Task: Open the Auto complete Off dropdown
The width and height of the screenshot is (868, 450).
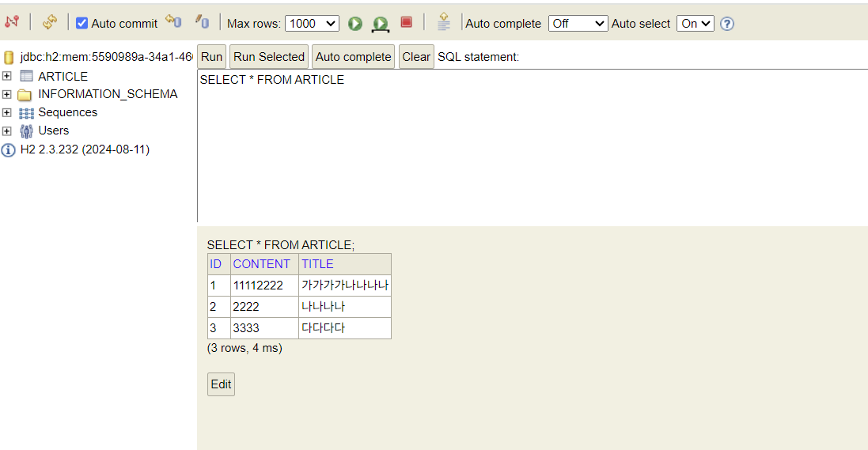Action: [578, 23]
